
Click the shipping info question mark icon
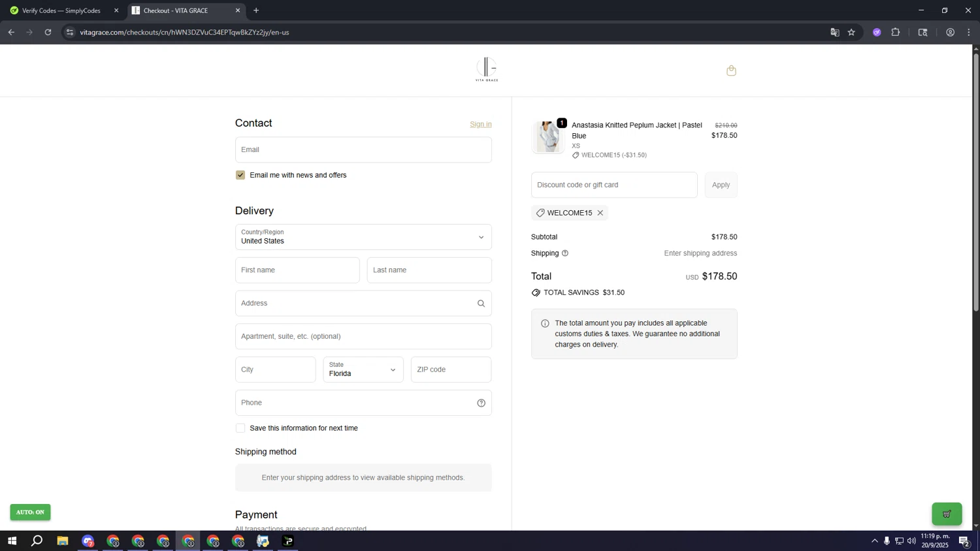(x=565, y=253)
